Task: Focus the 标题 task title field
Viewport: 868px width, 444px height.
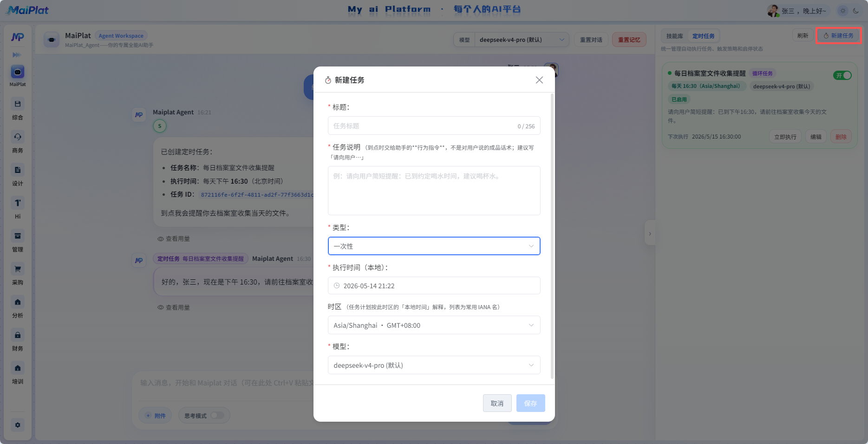Action: (x=434, y=126)
